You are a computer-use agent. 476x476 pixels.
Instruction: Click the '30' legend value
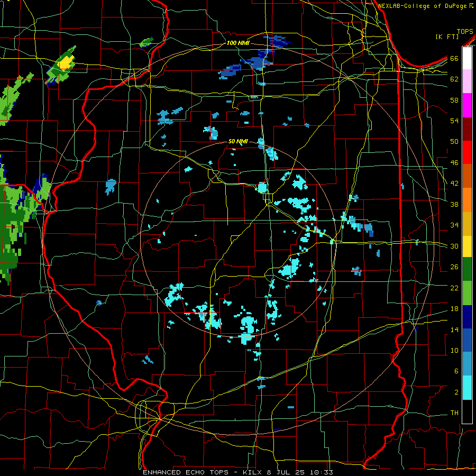[x=454, y=246]
